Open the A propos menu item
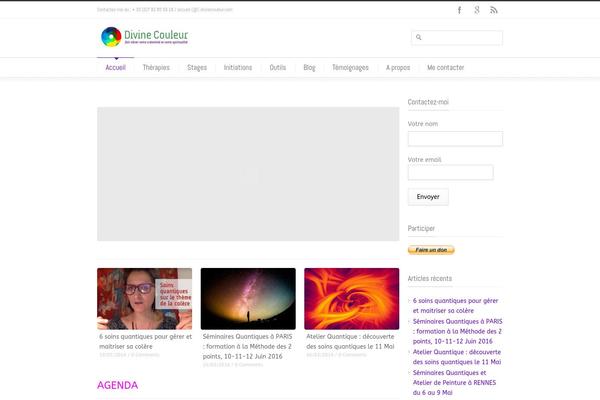 (x=398, y=68)
